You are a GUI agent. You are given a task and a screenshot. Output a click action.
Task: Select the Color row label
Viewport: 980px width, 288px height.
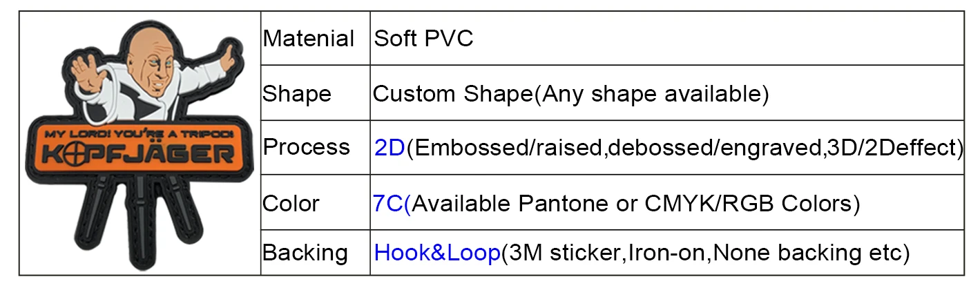click(291, 204)
